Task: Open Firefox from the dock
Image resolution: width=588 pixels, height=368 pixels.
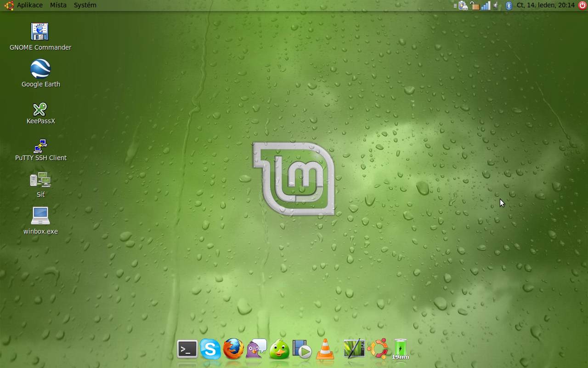Action: click(233, 350)
